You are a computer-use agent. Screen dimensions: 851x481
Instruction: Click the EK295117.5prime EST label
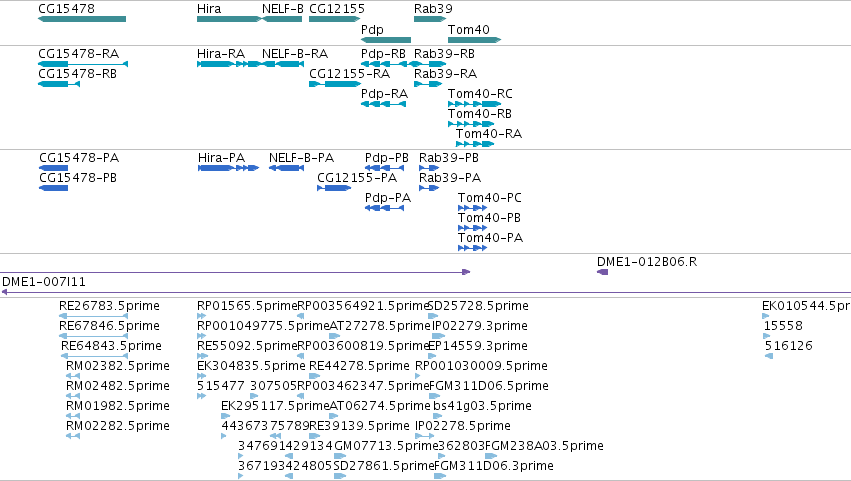275,406
